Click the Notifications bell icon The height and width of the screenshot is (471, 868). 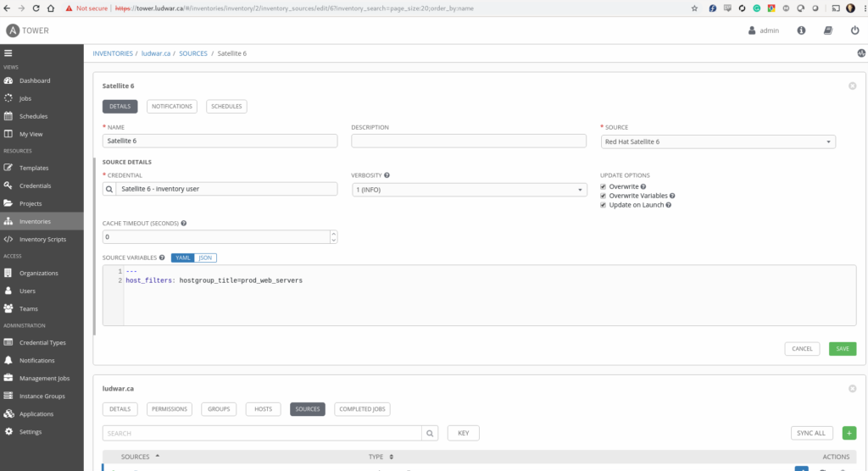(x=8, y=360)
